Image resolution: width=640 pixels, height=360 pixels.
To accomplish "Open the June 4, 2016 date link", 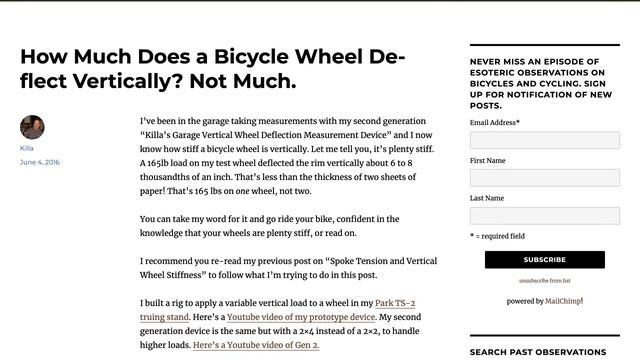I will [40, 162].
